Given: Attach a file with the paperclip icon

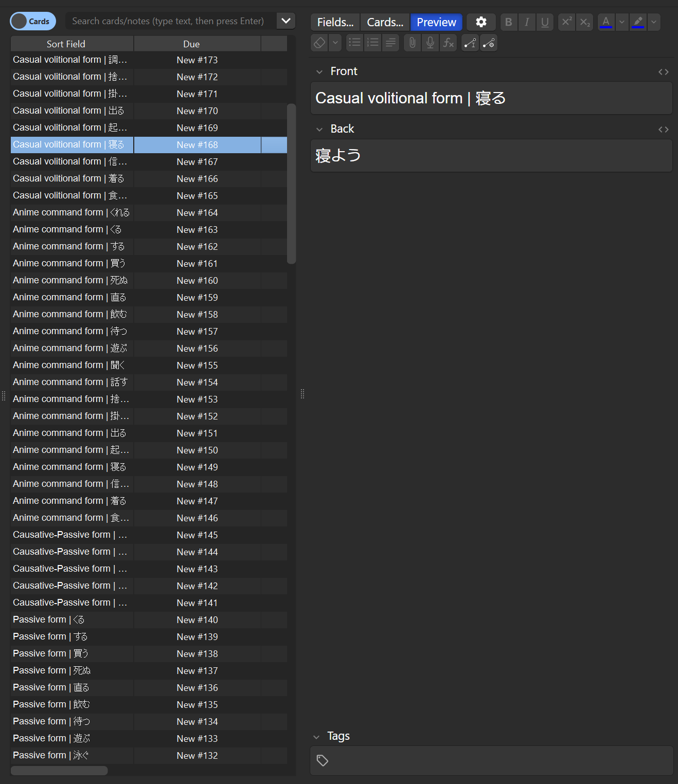Looking at the screenshot, I should tap(413, 43).
